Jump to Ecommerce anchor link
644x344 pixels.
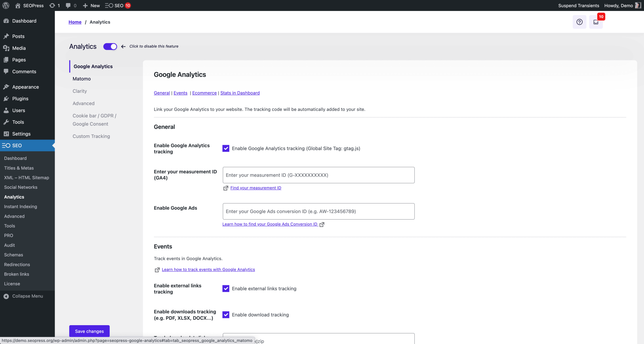(x=204, y=93)
